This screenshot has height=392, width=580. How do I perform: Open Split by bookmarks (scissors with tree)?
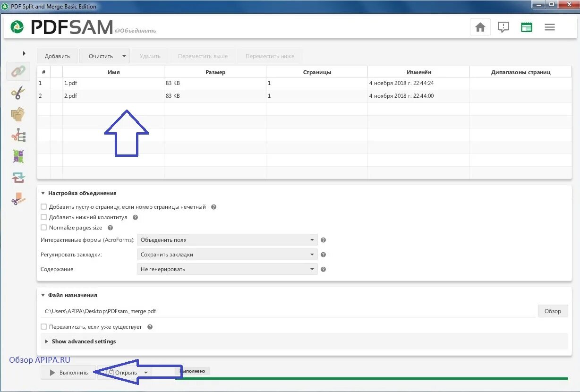(18, 136)
